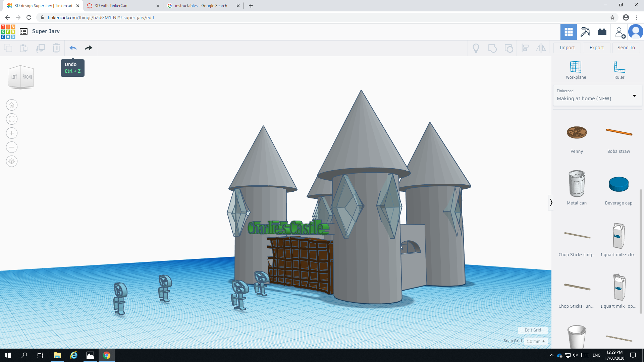Close the instructables Google Search tab

click(238, 6)
